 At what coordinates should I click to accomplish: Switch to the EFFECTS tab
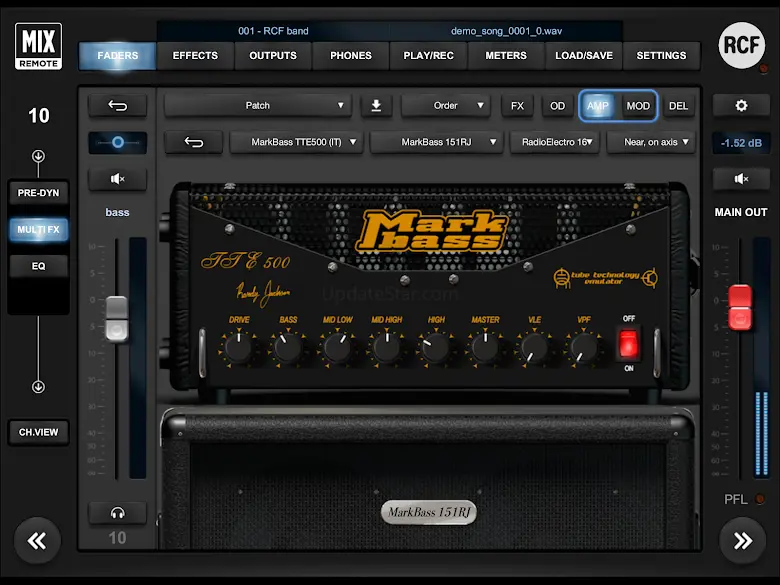pyautogui.click(x=195, y=56)
